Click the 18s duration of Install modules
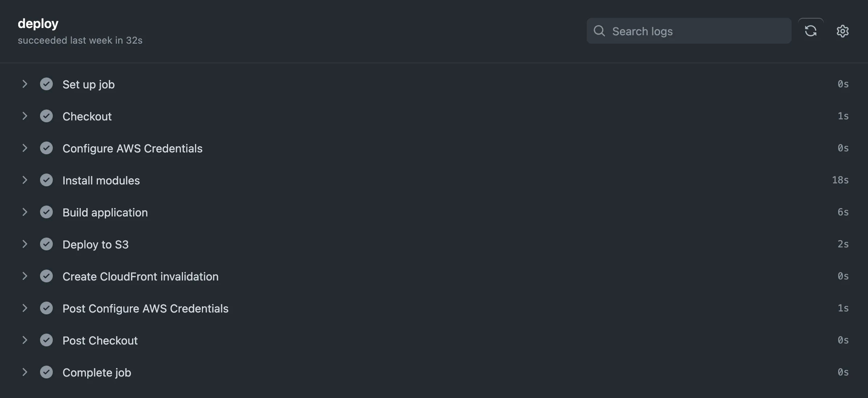 (x=840, y=180)
